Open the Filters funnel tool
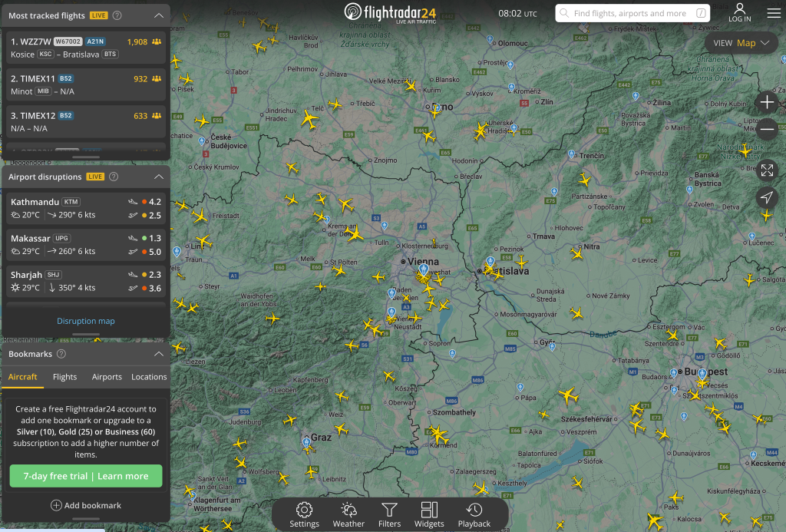Image resolution: width=786 pixels, height=532 pixels. pyautogui.click(x=389, y=514)
